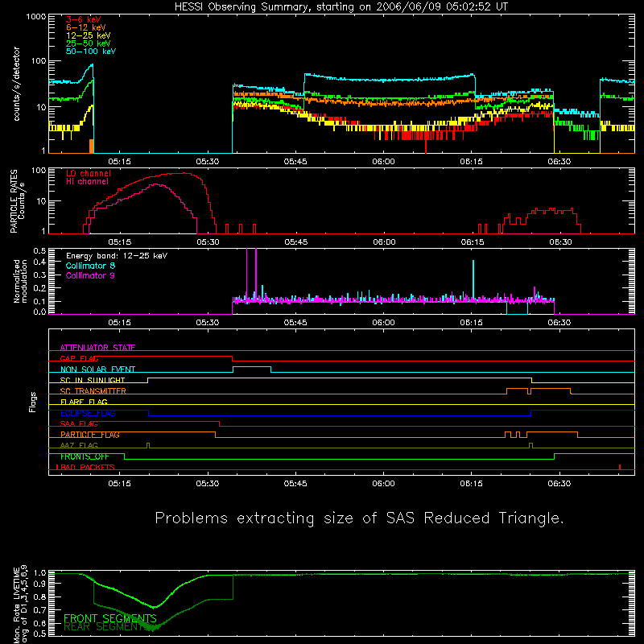Click 05:30 under the particle rates panel
Viewport: 644px width, 644px height.
pos(208,242)
